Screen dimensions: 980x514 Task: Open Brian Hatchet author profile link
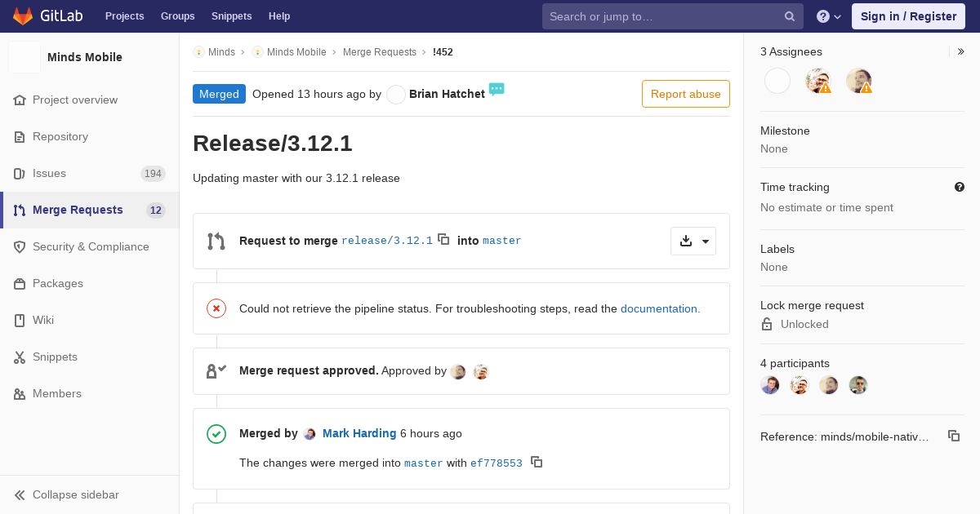[447, 94]
